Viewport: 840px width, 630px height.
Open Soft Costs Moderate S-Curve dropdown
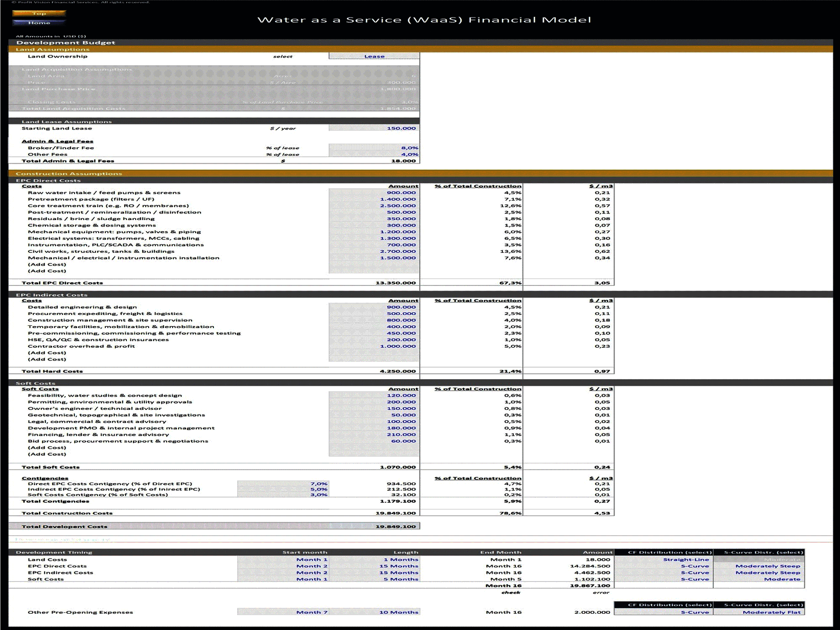pos(759,579)
